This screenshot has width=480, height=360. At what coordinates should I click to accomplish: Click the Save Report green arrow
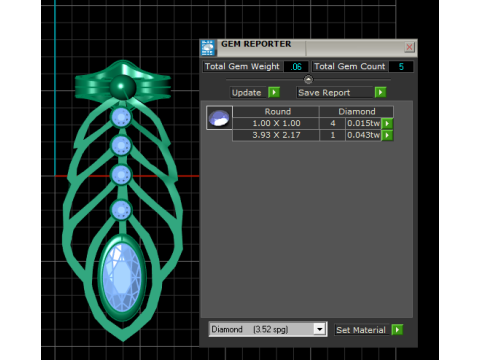[380, 92]
